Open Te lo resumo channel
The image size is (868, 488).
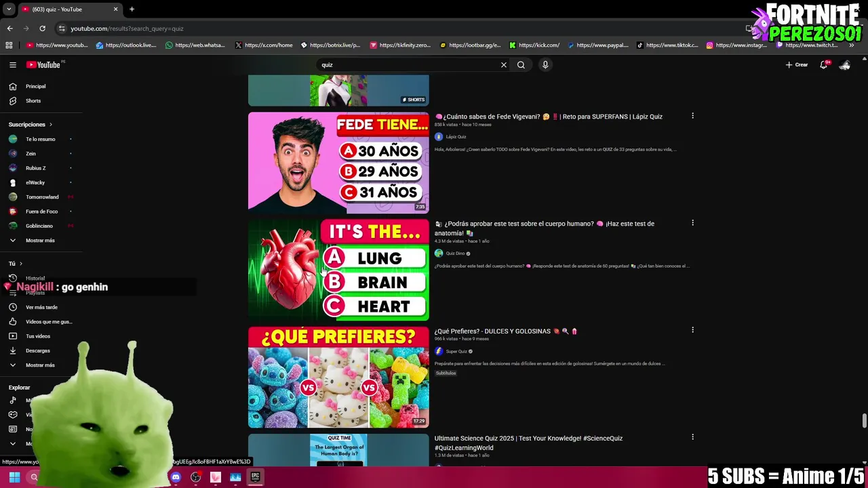(x=41, y=139)
